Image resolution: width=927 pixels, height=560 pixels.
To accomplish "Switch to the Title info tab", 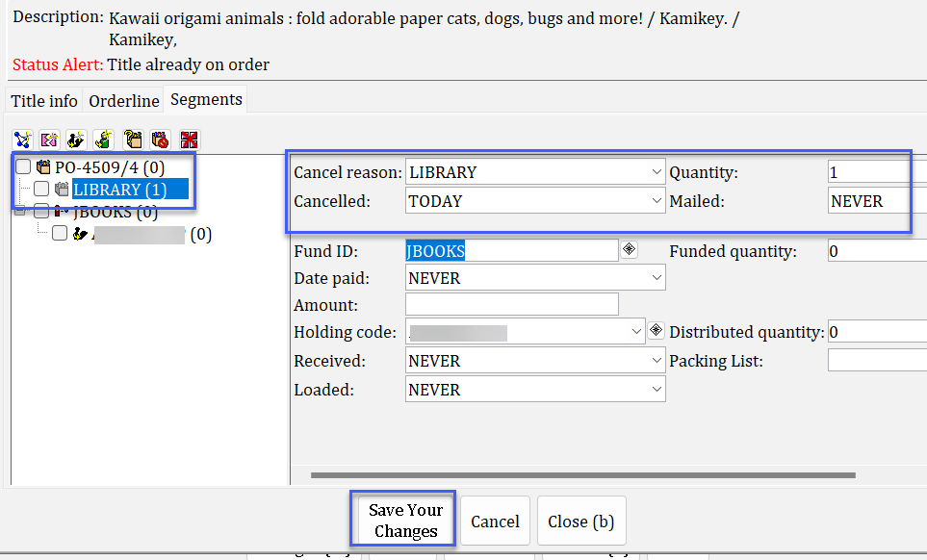I will point(44,101).
